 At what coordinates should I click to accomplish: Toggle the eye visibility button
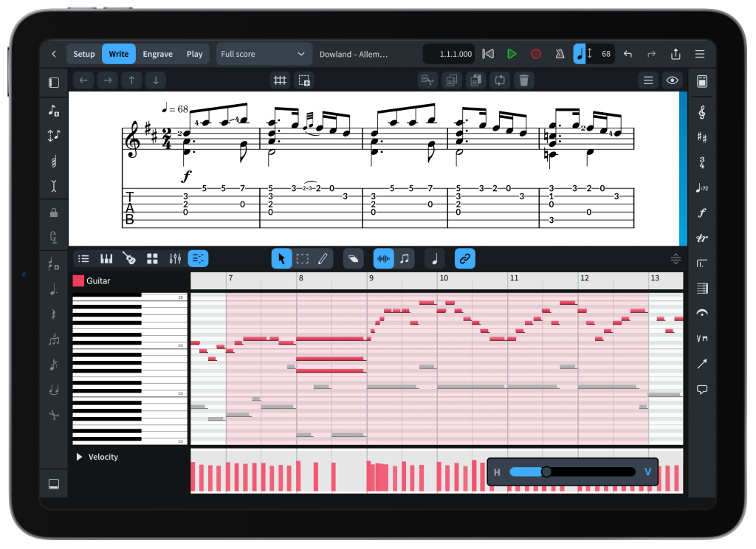click(672, 80)
